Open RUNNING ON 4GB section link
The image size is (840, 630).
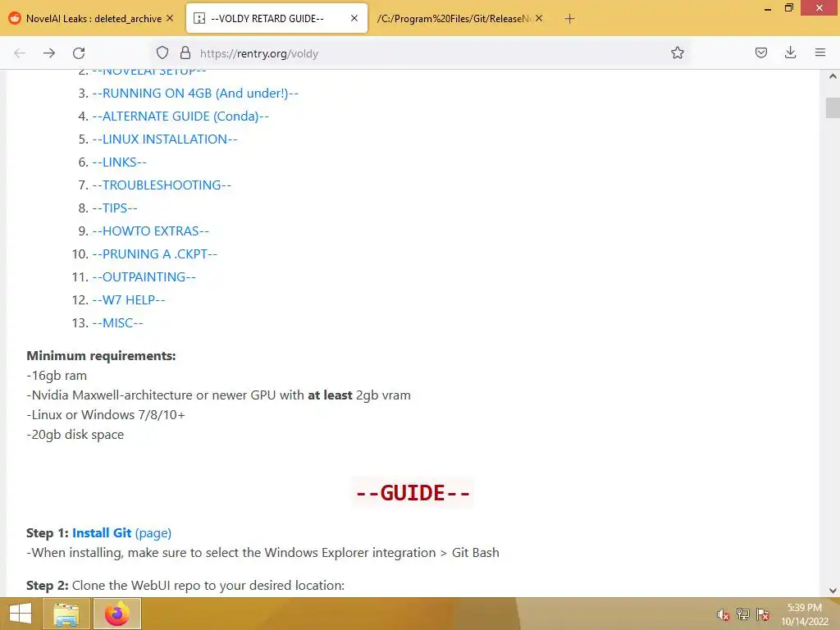coord(195,94)
